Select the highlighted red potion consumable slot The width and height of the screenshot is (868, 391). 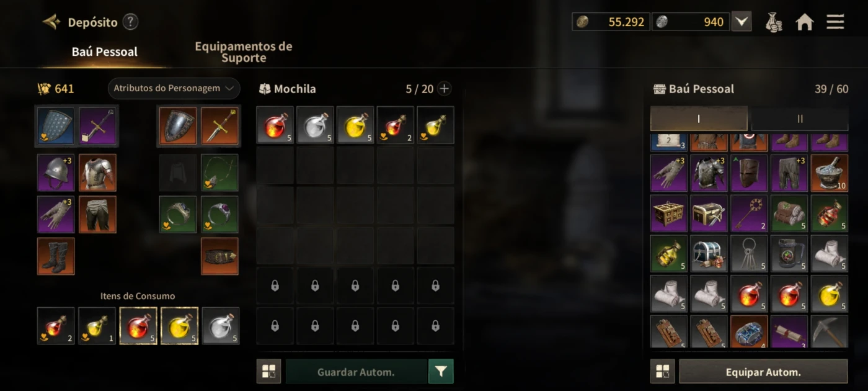point(138,326)
